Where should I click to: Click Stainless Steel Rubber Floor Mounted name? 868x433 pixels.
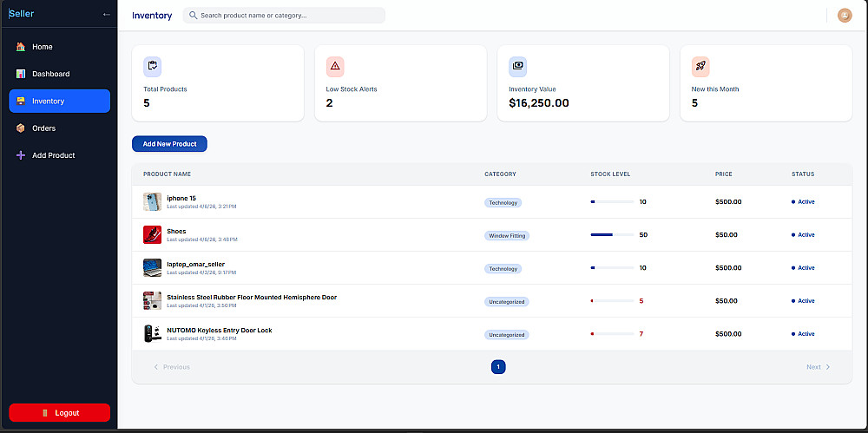point(252,298)
